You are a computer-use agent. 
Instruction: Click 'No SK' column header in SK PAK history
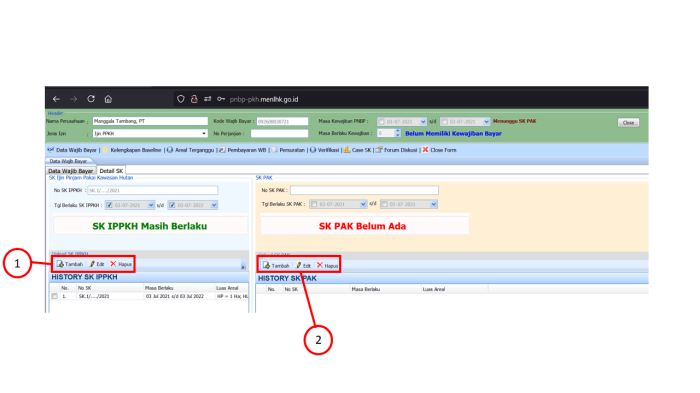click(x=292, y=289)
